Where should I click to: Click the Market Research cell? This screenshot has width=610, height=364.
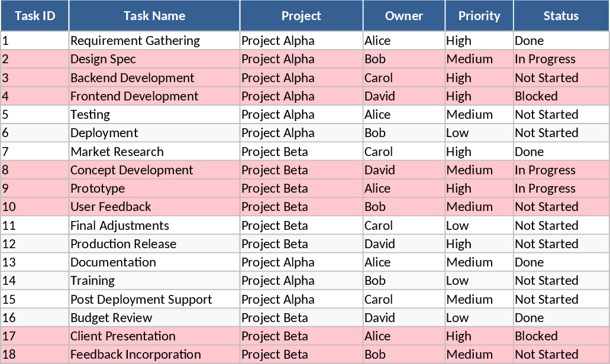(117, 152)
